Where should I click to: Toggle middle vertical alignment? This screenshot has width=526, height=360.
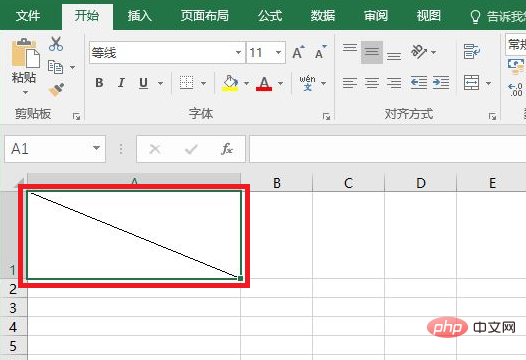click(x=372, y=52)
